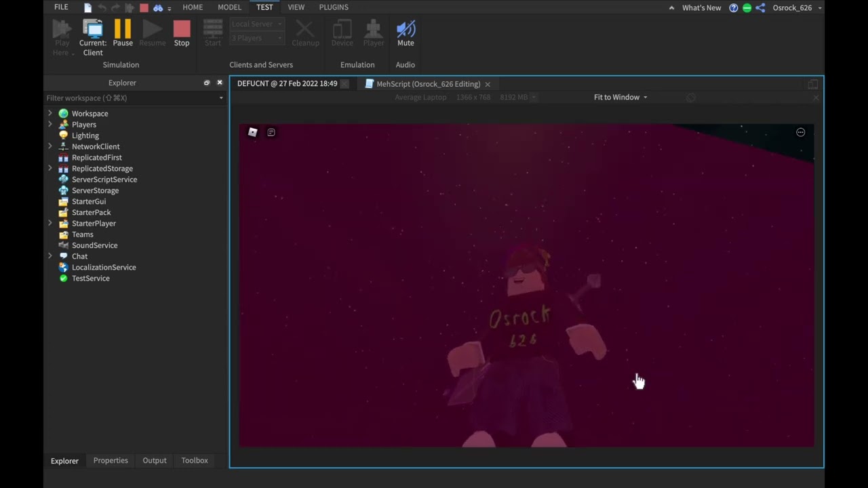The image size is (868, 488).
Task: Click the Players service icon
Action: (x=63, y=124)
